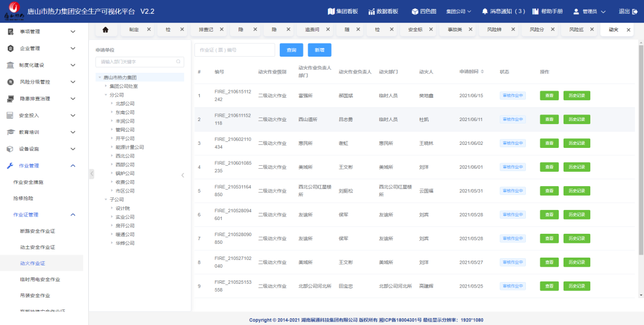Click the 事项管理 sidebar icon
The height and width of the screenshot is (325, 644).
click(x=11, y=32)
